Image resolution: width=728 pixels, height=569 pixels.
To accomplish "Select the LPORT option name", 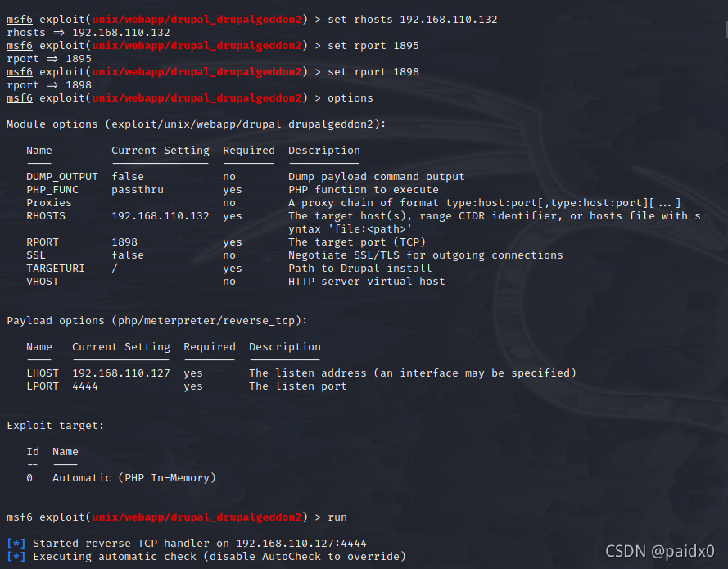I will (x=43, y=386).
